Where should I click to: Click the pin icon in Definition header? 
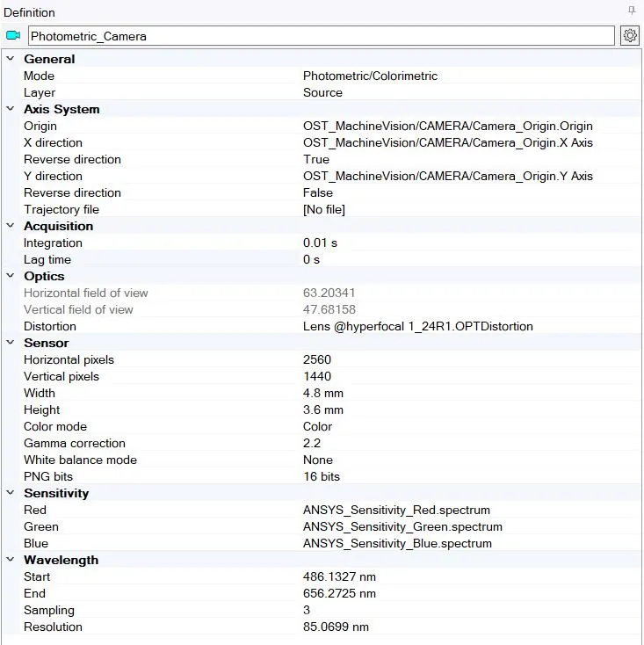click(632, 11)
